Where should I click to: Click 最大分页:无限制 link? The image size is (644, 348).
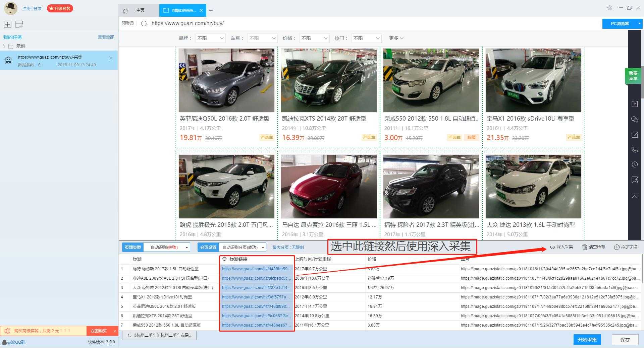tap(288, 247)
